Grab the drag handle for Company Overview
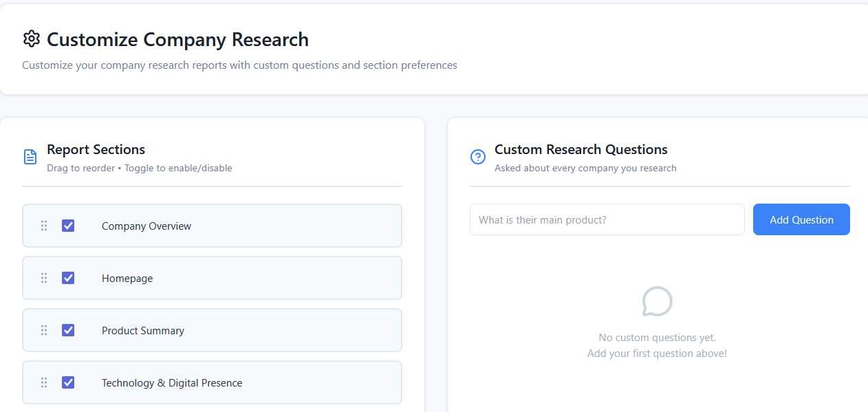The width and height of the screenshot is (868, 412). [44, 226]
